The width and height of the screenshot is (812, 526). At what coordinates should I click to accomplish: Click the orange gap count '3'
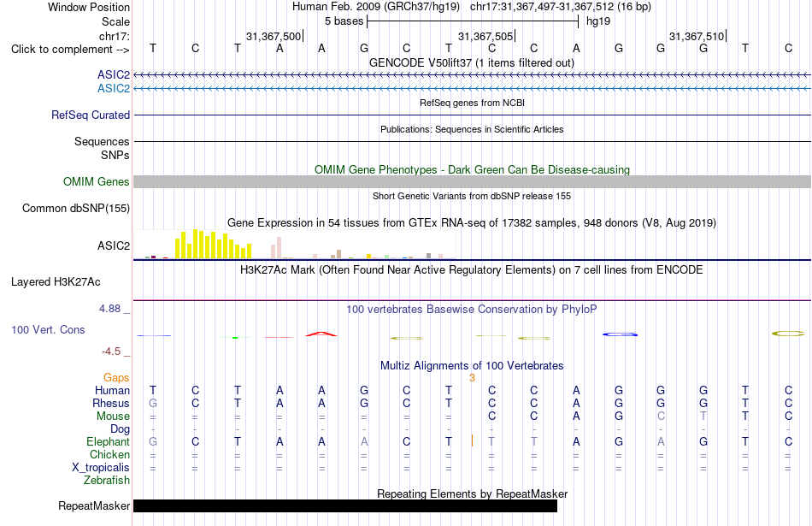tap(473, 378)
